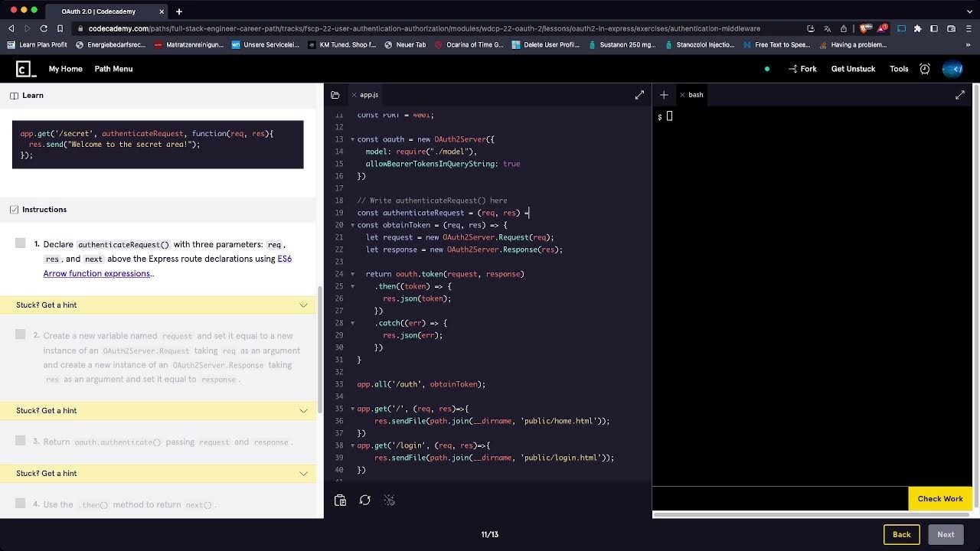The width and height of the screenshot is (980, 551).
Task: Expand the hint under step 2
Action: pos(158,411)
